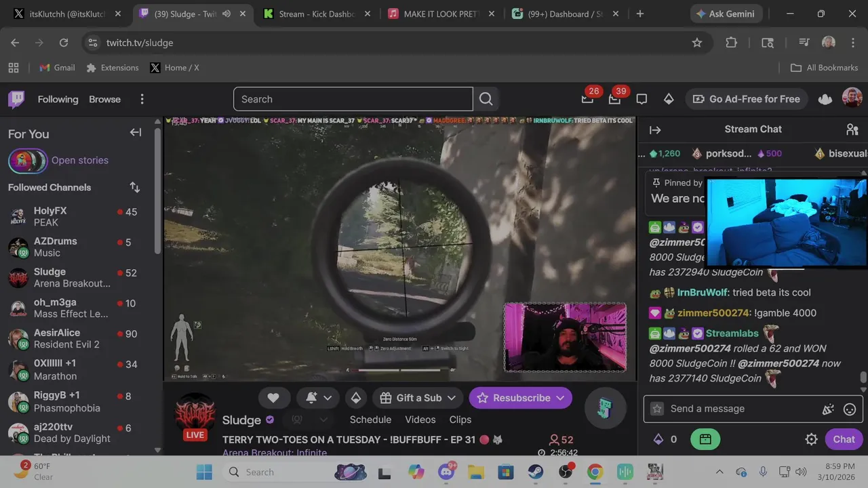
Task: Click the follow heart button for Sludge
Action: point(273,398)
